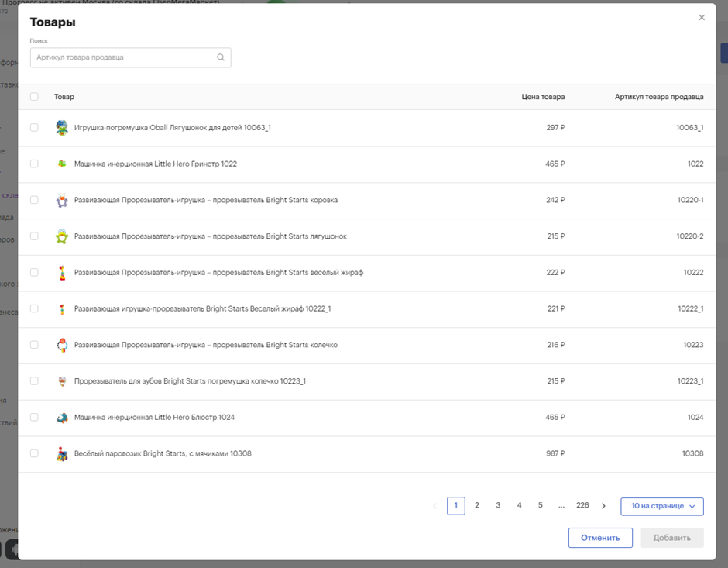
Task: Select checkbox for веселый жираф 10222
Action: (34, 272)
